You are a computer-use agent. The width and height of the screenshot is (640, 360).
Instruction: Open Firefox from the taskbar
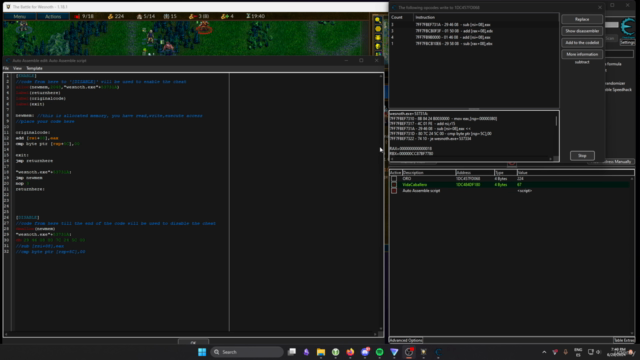tap(350, 352)
